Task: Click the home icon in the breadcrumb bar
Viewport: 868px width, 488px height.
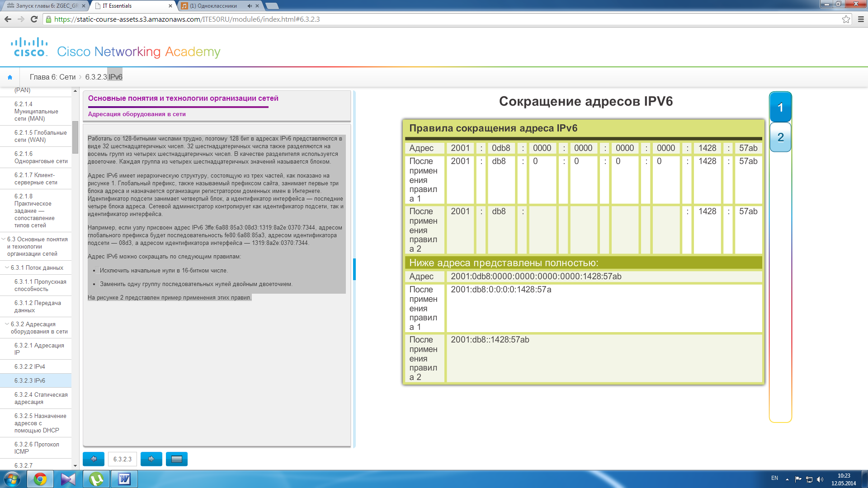Action: pos(10,77)
